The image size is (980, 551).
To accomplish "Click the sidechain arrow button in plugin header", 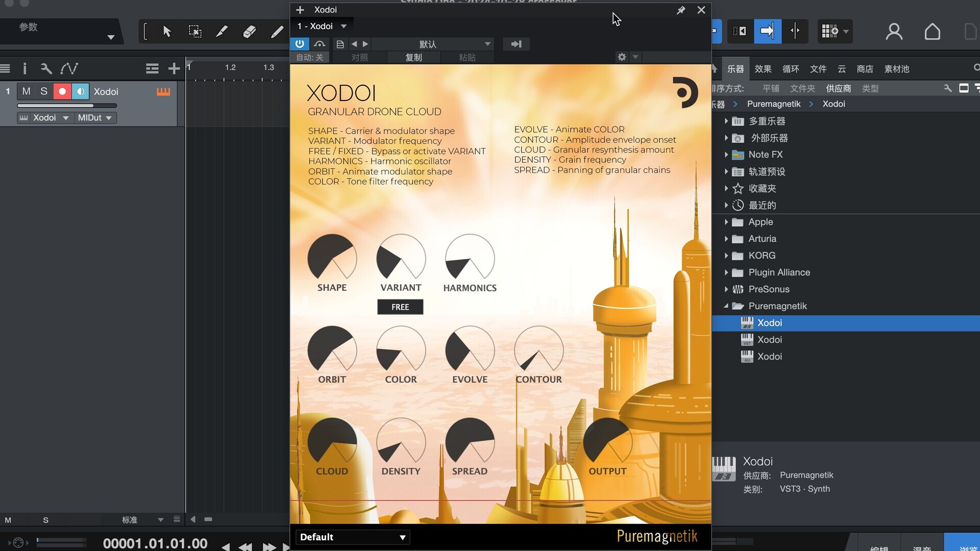I will point(517,44).
